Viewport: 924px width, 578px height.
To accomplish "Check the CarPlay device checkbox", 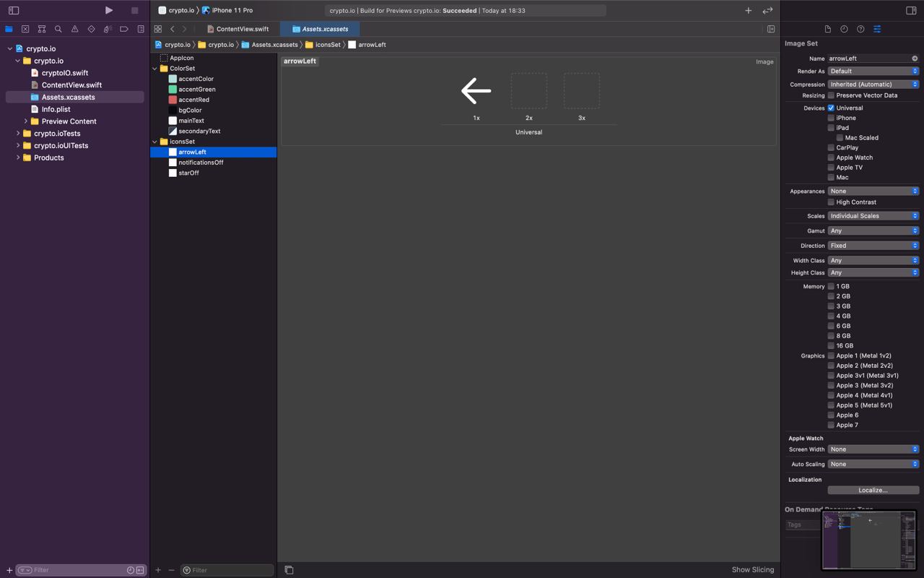I will point(831,147).
